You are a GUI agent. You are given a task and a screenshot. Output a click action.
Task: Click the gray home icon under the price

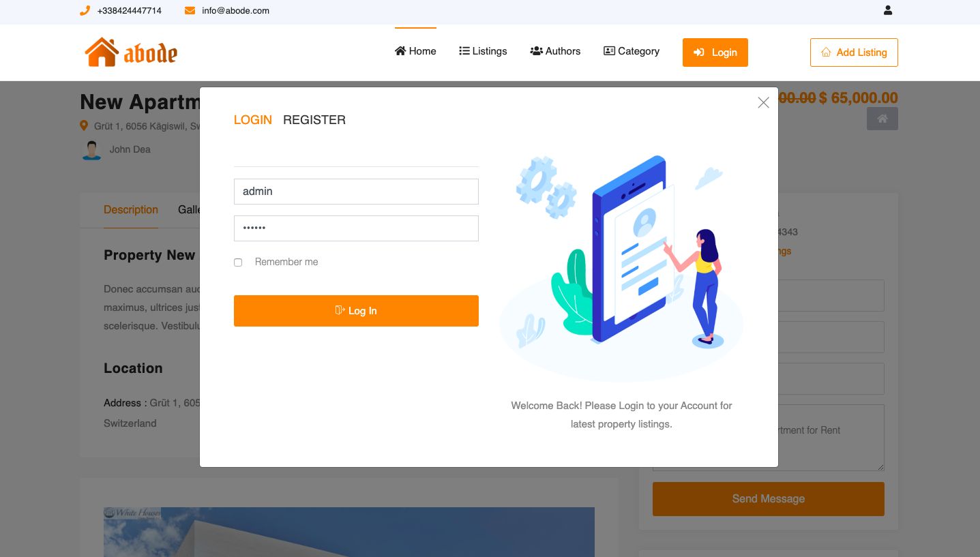click(882, 119)
